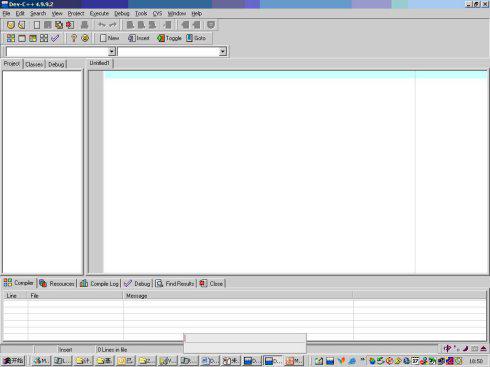The width and height of the screenshot is (490, 367).
Task: Select the Find Results tab
Action: pyautogui.click(x=175, y=284)
